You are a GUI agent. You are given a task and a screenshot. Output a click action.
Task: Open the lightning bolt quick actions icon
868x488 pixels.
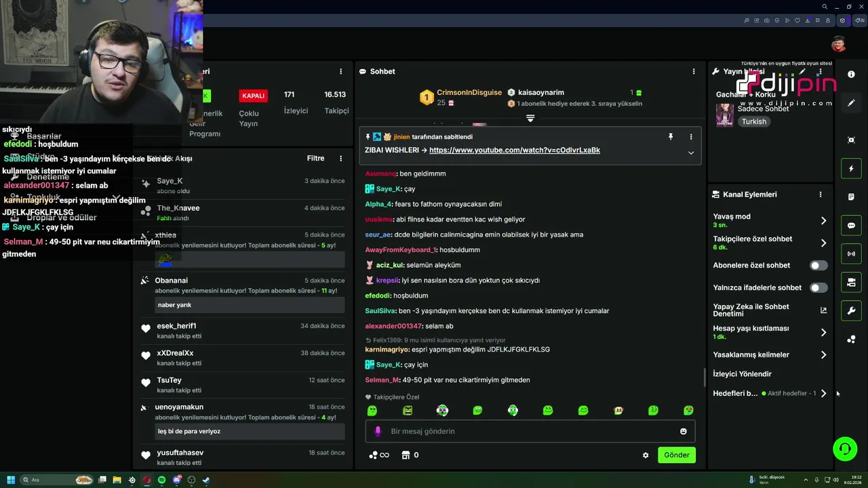[x=851, y=169]
